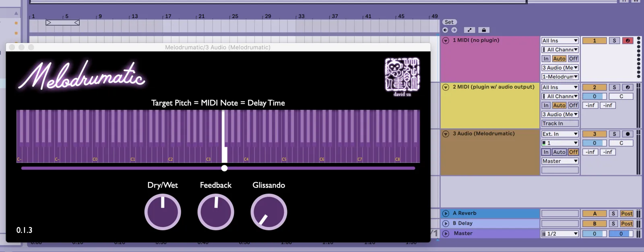Image resolution: width=644 pixels, height=252 pixels.
Task: Arm track 1 MIDI for recording
Action: tap(627, 41)
